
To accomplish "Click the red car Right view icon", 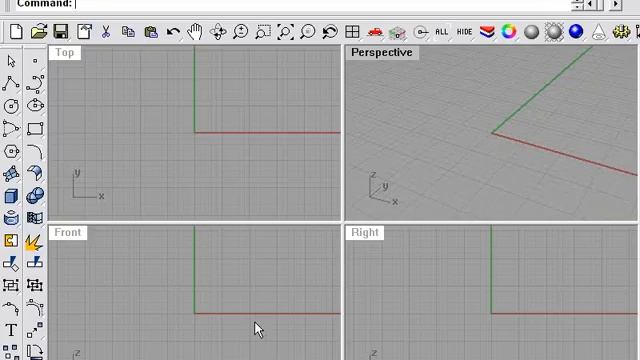I will (375, 31).
